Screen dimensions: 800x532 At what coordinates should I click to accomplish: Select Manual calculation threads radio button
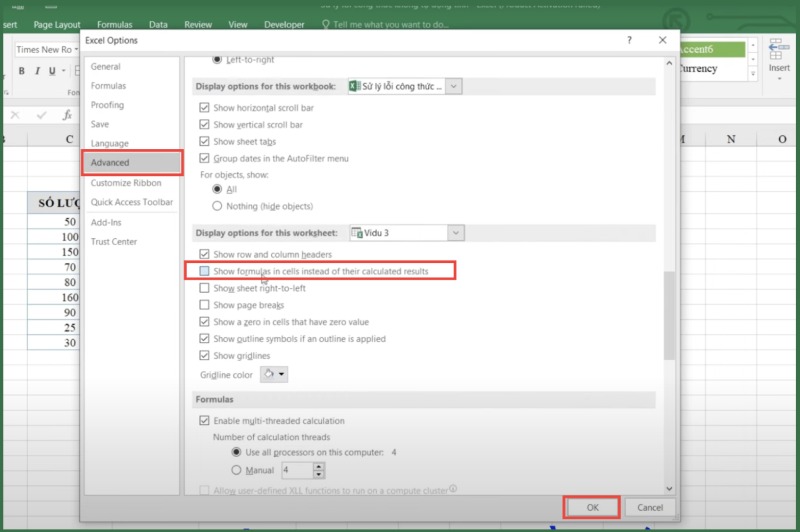(x=236, y=470)
